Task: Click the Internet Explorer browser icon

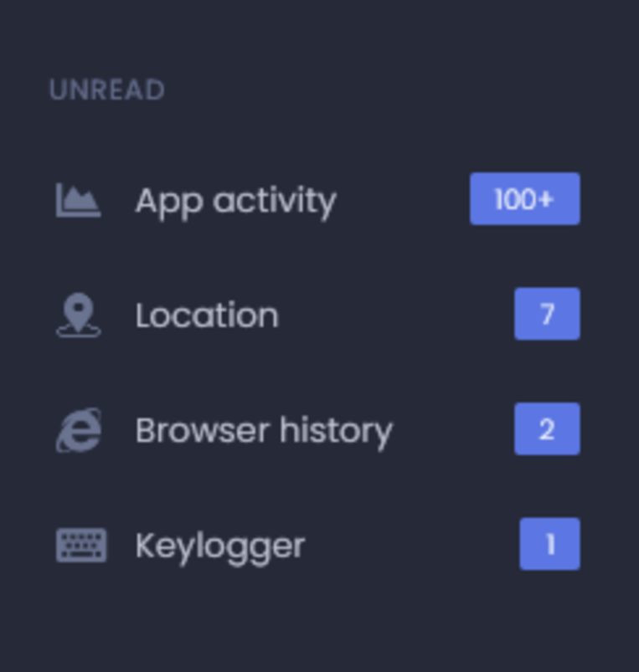Action: click(79, 430)
